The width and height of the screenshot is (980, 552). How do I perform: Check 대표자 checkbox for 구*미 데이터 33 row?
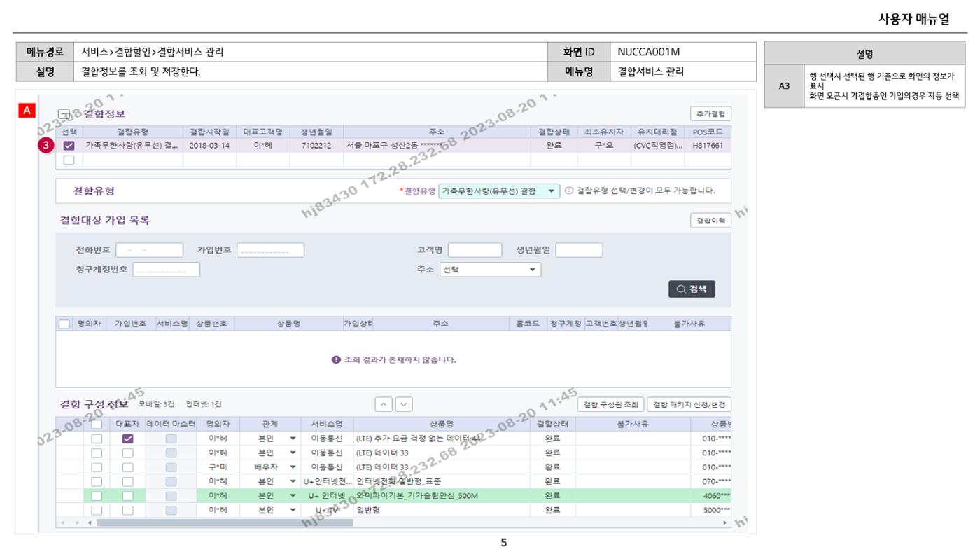coord(127,467)
